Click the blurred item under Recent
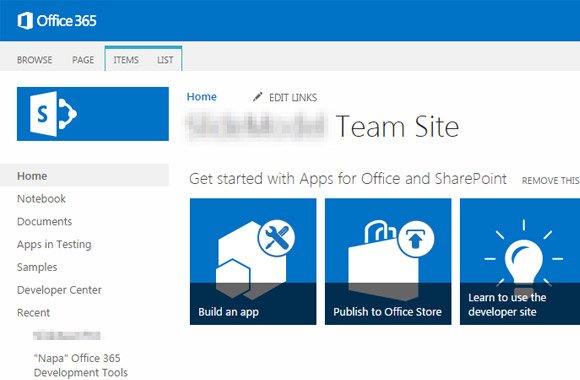This screenshot has height=380, width=580. [x=67, y=335]
